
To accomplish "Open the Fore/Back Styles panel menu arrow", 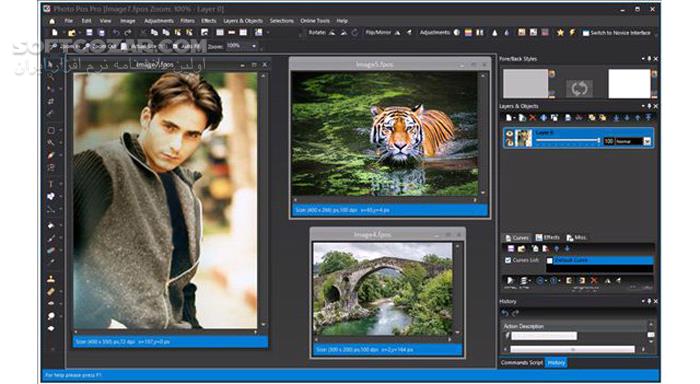I will 643,58.
